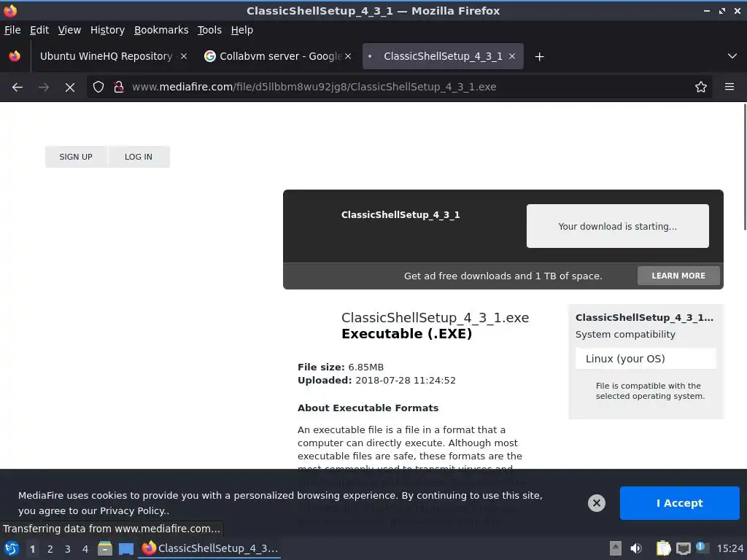This screenshot has width=747, height=560.
Task: Open the History menu
Action: point(108,30)
